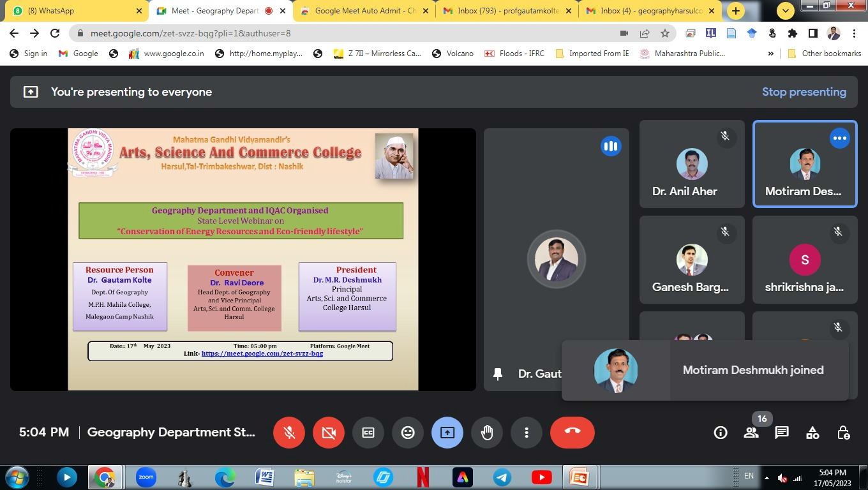Switch to Inbox (4) geographyharsul tab
868x490 pixels.
point(651,10)
